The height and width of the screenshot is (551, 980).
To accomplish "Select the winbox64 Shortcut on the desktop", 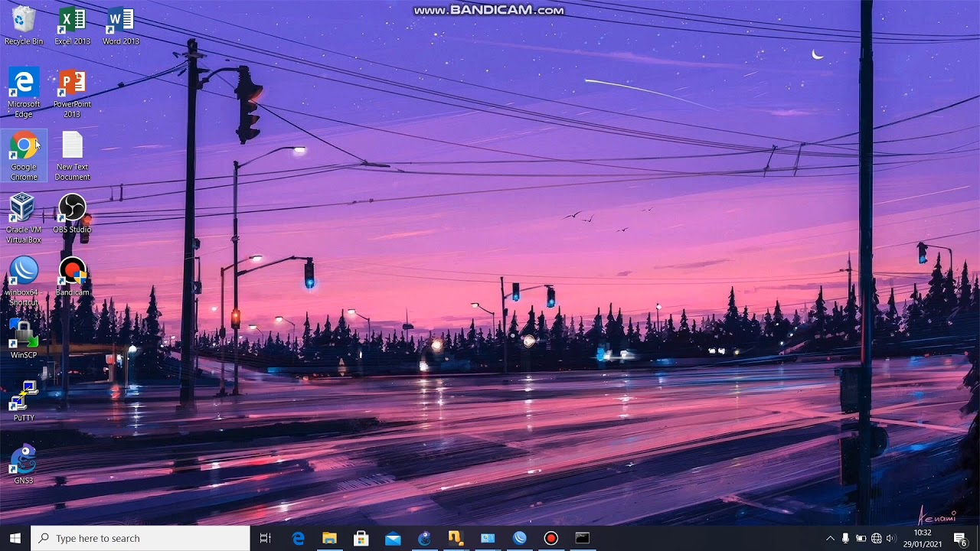I will click(24, 282).
